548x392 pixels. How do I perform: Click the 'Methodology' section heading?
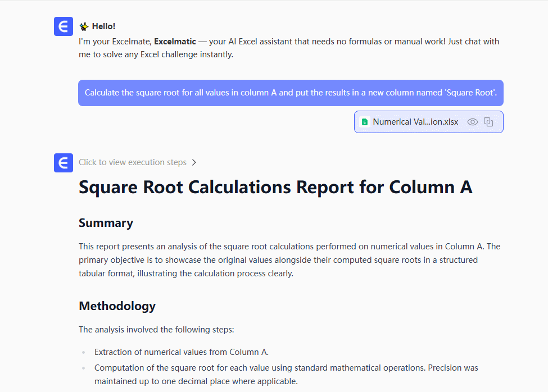point(117,306)
